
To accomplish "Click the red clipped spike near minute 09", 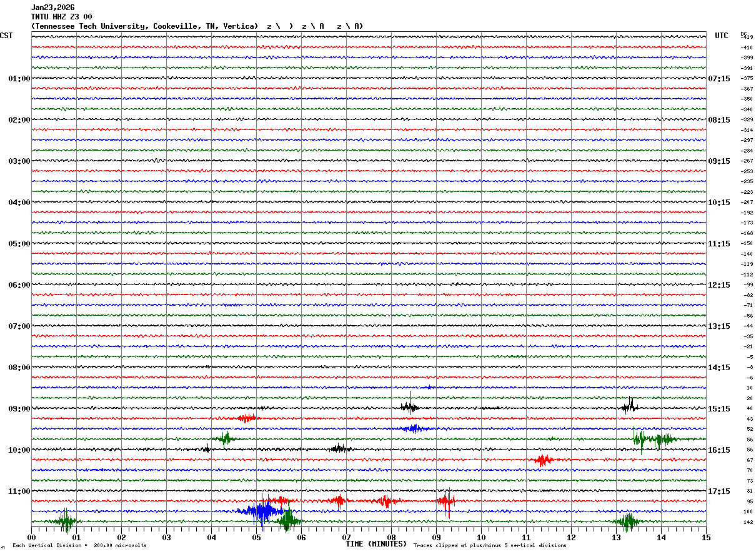I will tap(447, 502).
